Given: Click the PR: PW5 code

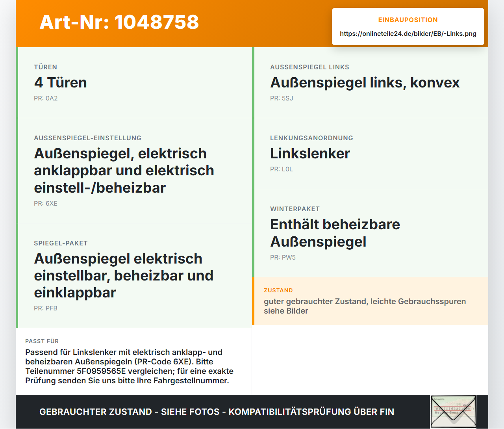Looking at the screenshot, I should point(283,258).
